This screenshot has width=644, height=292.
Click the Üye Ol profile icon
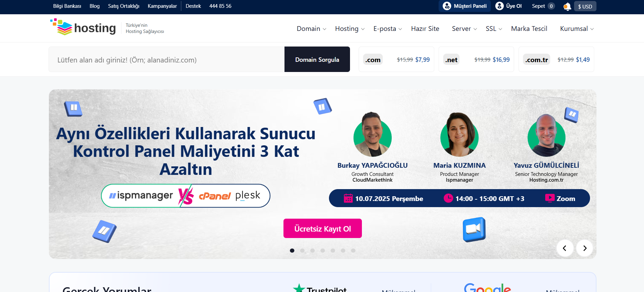click(x=499, y=6)
